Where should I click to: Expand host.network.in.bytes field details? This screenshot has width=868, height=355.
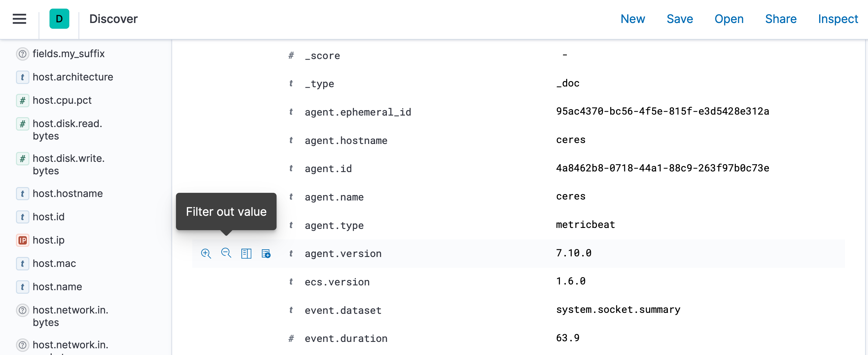click(x=70, y=316)
